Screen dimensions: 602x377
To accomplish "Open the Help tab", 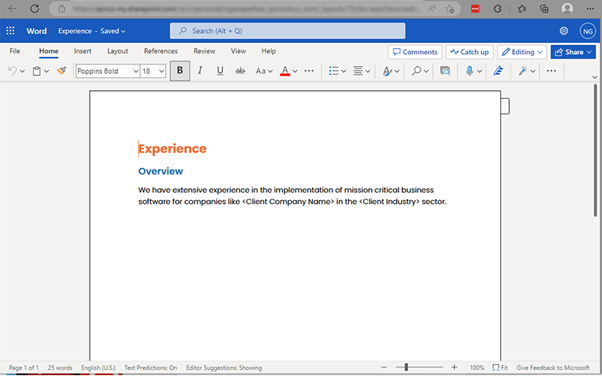I will (269, 51).
